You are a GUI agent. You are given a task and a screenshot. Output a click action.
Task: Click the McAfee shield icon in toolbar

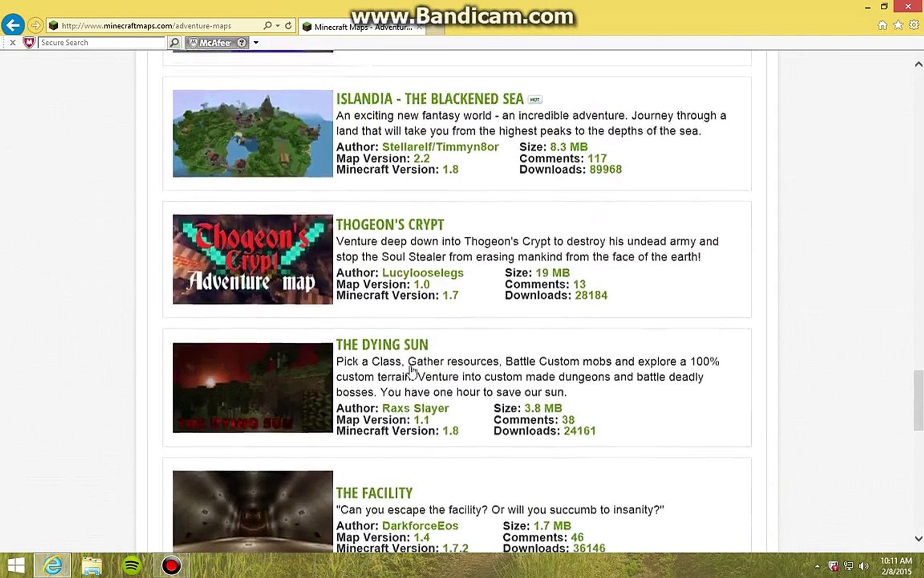pos(29,42)
